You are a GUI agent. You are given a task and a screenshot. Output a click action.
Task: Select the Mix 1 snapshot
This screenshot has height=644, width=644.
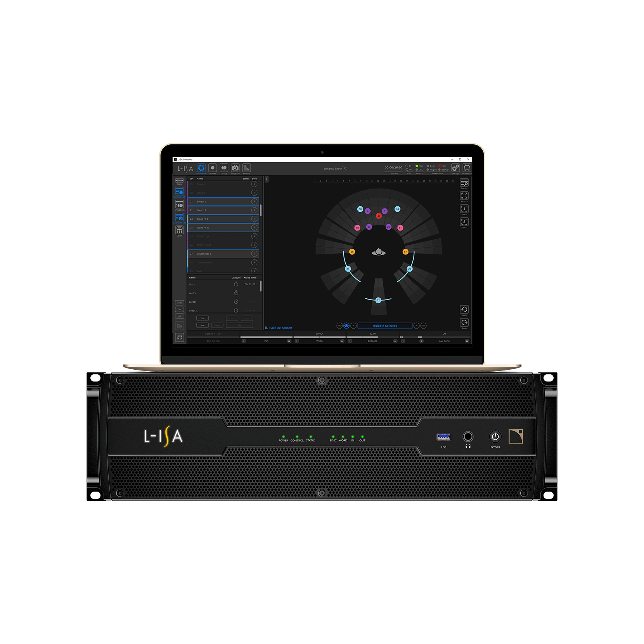(x=223, y=284)
